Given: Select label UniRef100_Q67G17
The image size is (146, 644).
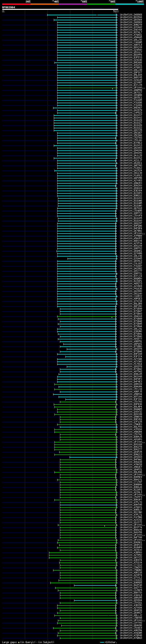Looking at the screenshot, I should 131,93.
